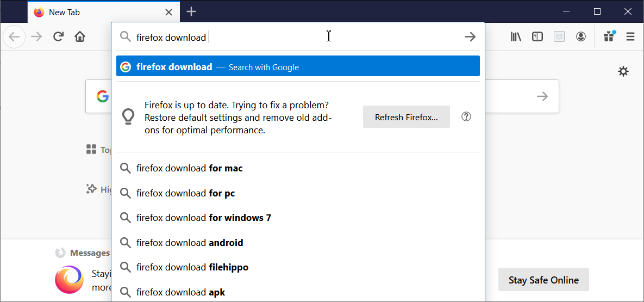This screenshot has height=302, width=644.
Task: Close the New Tab tab
Action: 168,13
